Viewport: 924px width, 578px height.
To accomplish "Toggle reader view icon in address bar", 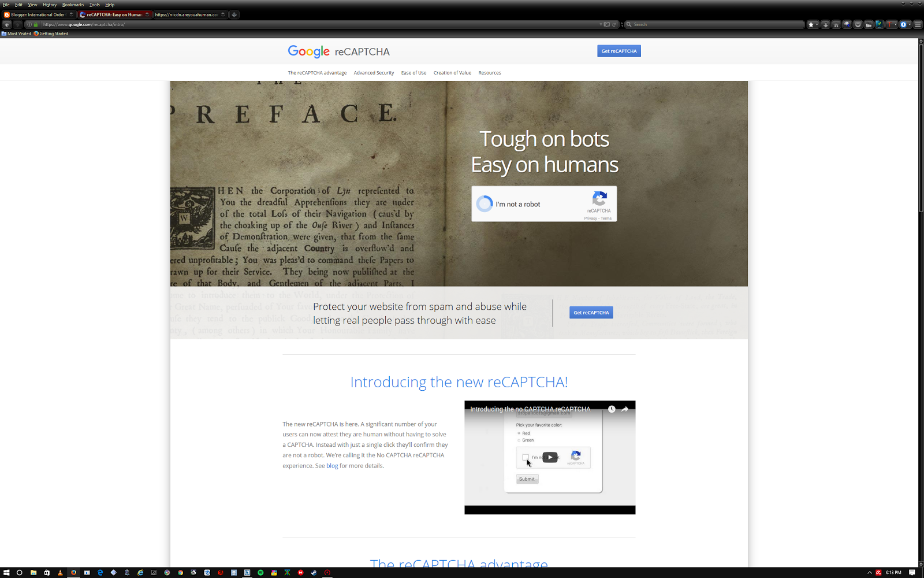I will [x=606, y=24].
